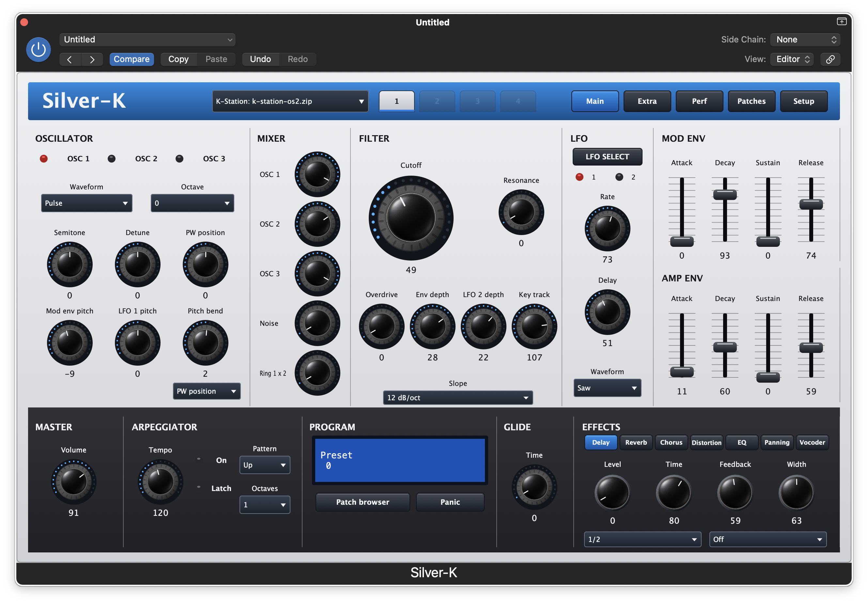The image size is (868, 604).
Task: Select OSC 1 radio indicator
Action: [44, 158]
